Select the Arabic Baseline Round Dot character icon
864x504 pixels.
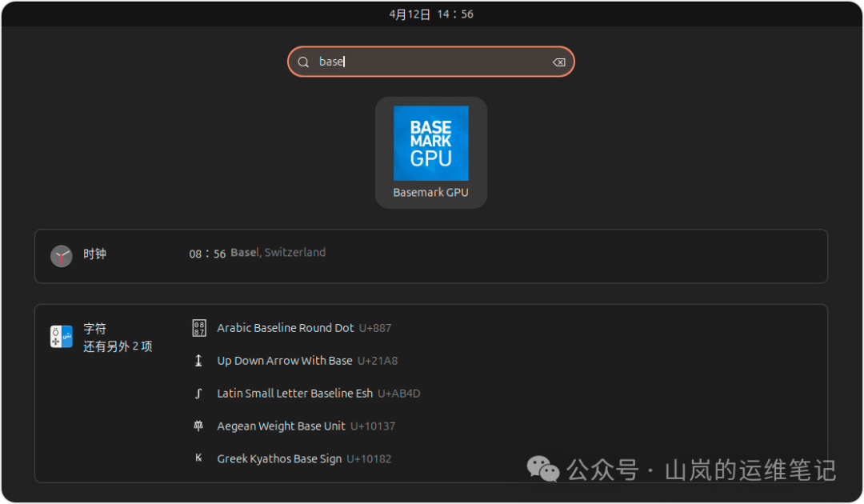pyautogui.click(x=198, y=327)
